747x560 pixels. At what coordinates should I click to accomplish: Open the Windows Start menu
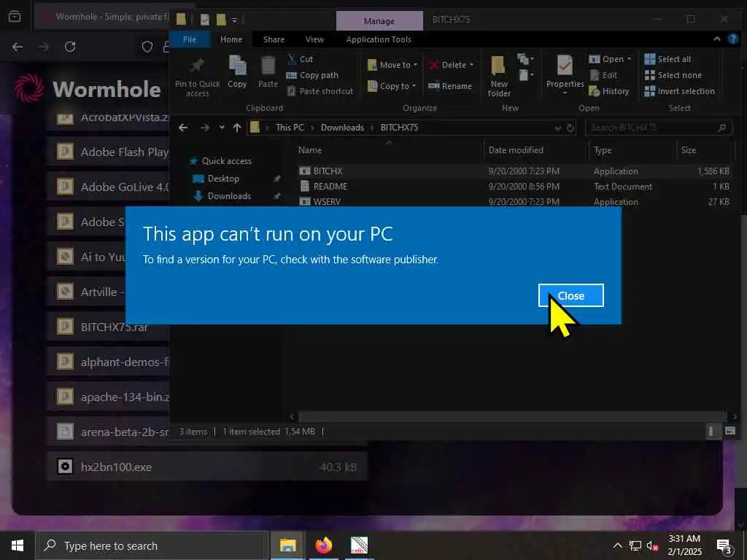pos(18,545)
